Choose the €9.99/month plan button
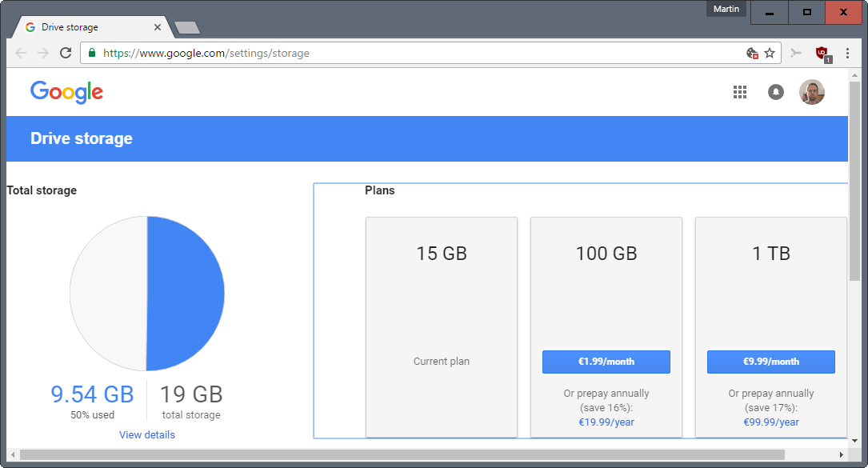 coord(771,362)
